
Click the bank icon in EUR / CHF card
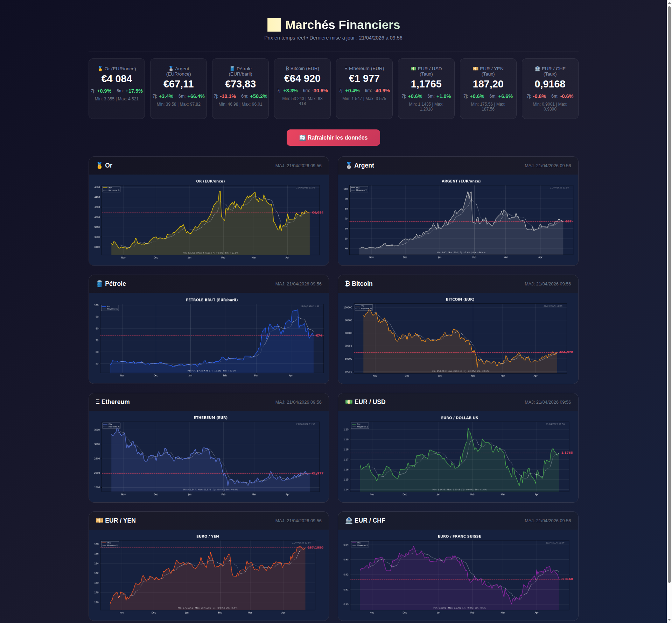click(x=537, y=69)
